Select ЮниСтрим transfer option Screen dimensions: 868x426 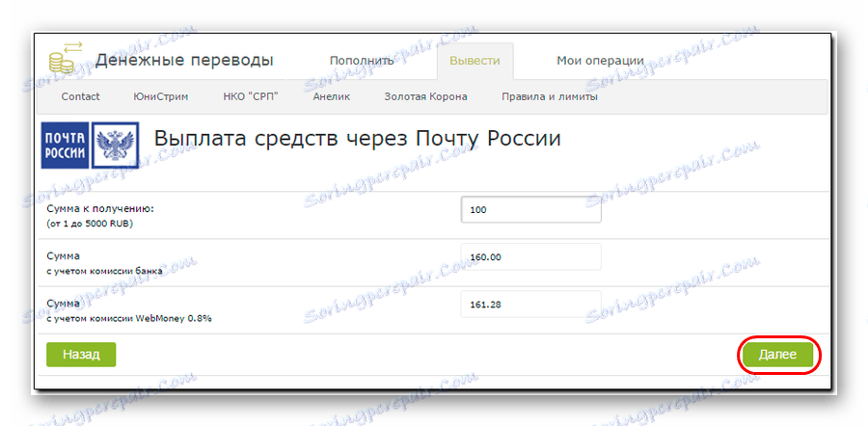(160, 96)
